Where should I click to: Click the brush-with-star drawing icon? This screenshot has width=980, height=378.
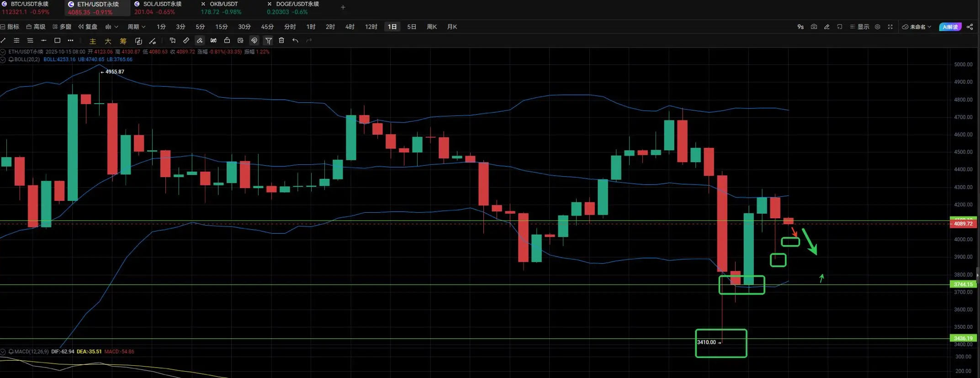(153, 41)
